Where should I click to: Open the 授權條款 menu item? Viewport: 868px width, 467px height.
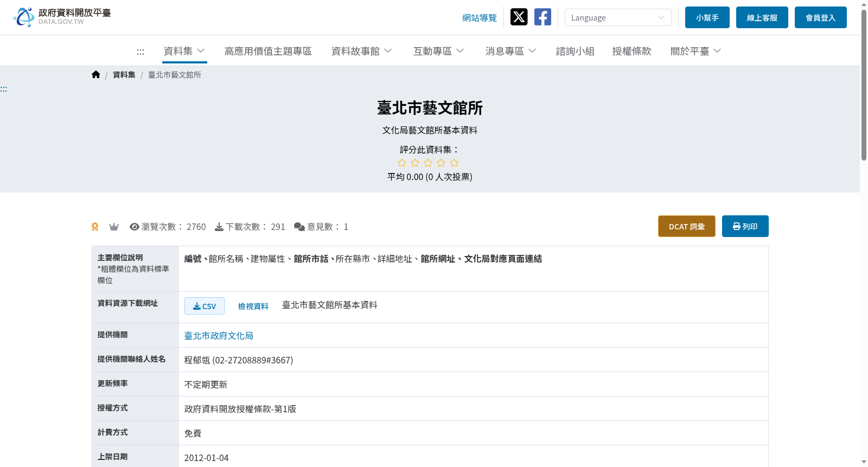631,51
